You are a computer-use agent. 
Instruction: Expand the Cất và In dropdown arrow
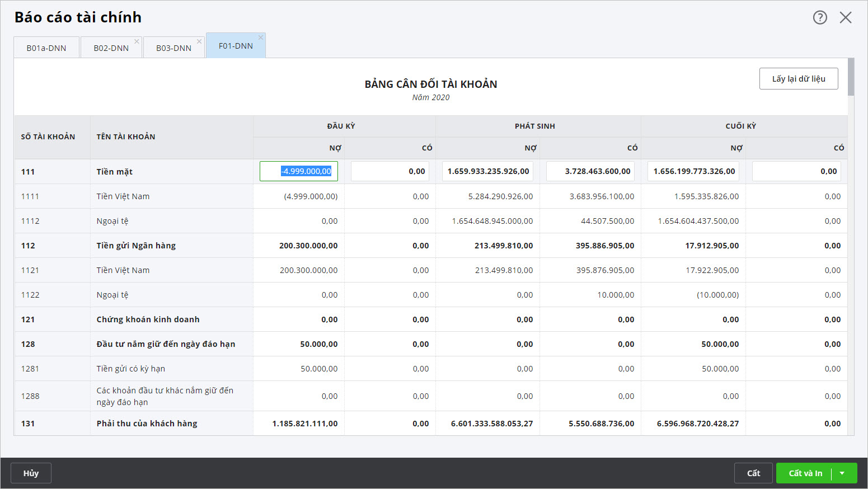click(842, 473)
